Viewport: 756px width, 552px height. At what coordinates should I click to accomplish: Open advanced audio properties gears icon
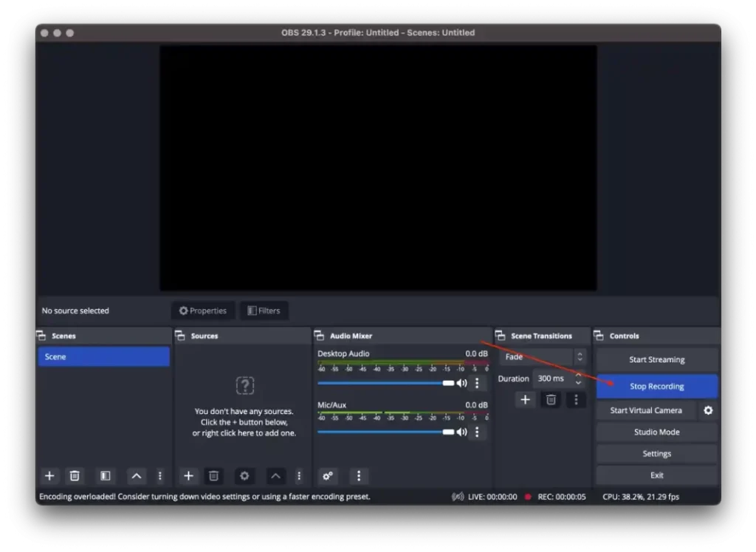tap(328, 476)
